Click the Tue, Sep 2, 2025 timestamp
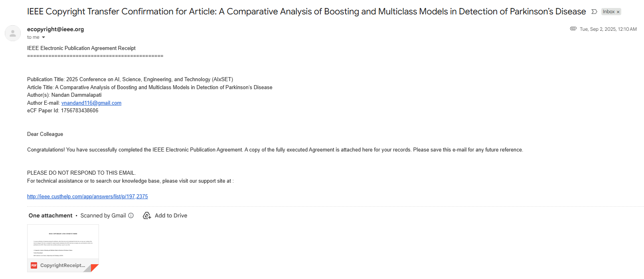 pos(608,29)
